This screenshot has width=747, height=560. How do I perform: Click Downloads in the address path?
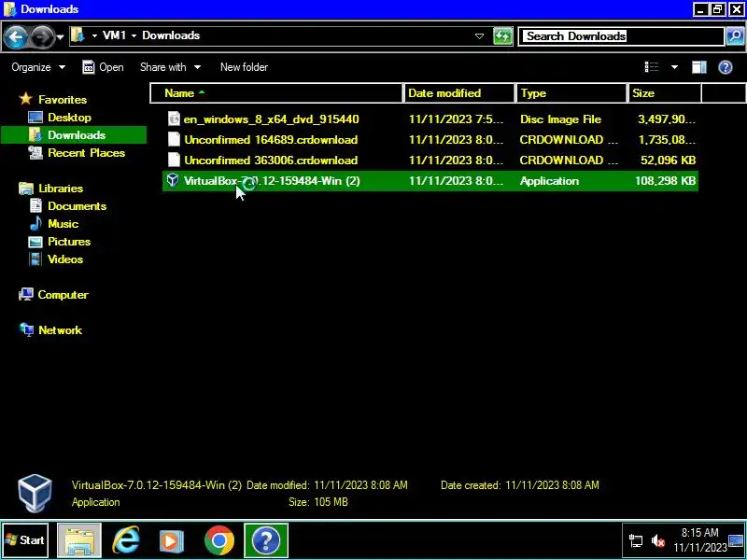coord(171,35)
